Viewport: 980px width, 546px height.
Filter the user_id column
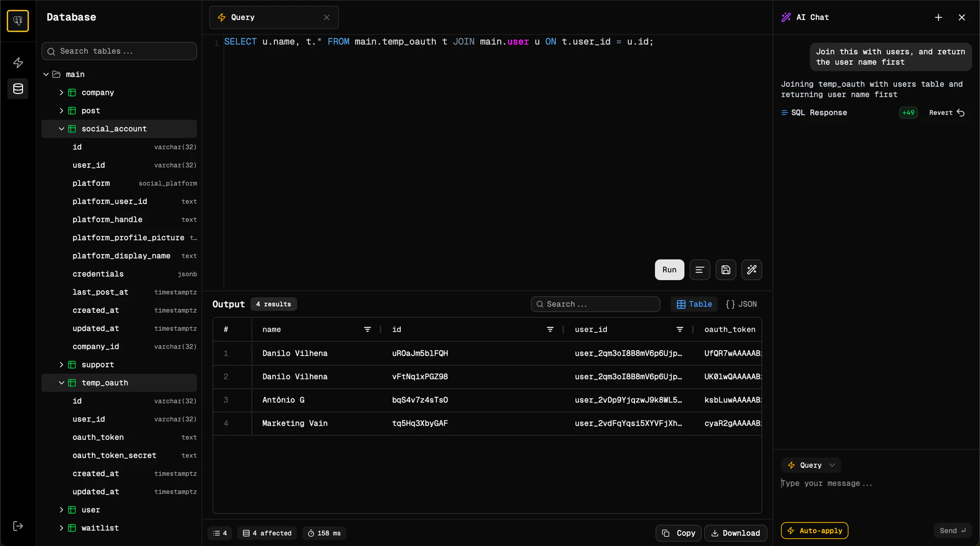679,330
